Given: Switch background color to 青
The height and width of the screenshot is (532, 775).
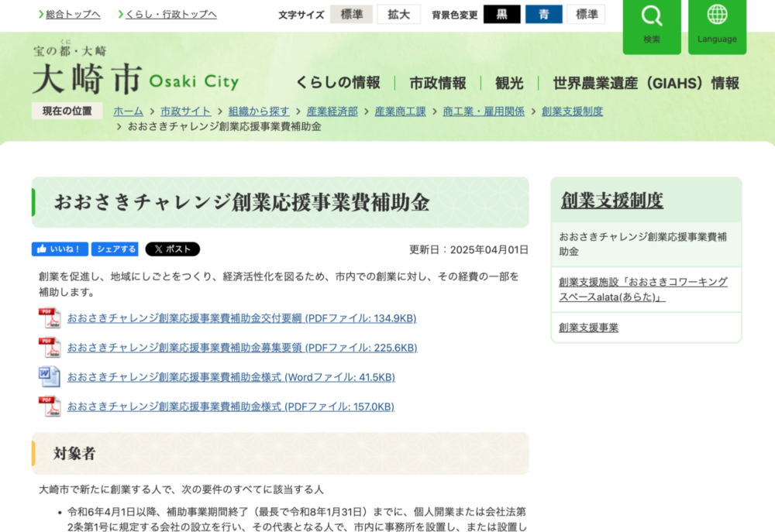Looking at the screenshot, I should (x=544, y=14).
